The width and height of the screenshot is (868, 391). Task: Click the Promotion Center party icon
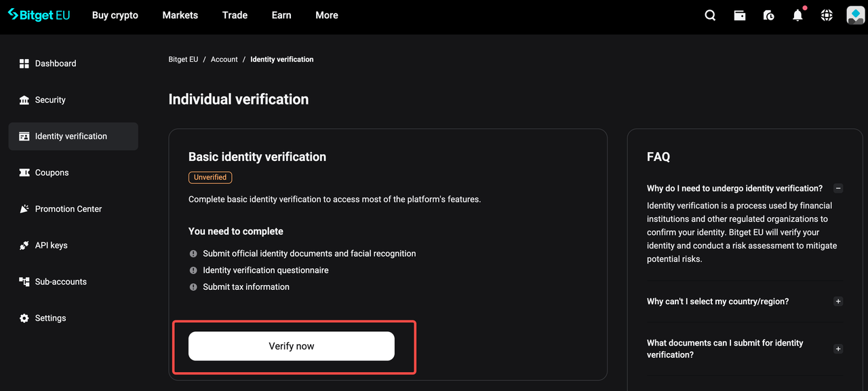click(24, 209)
